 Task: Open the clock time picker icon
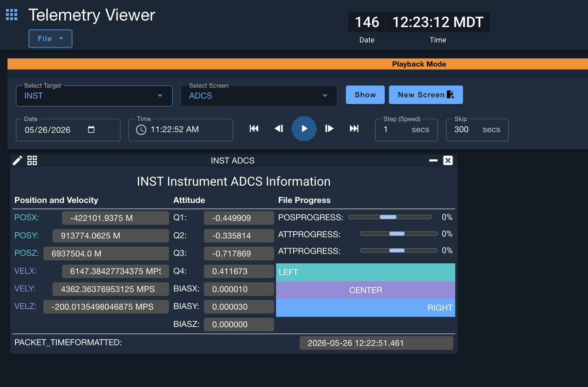[x=141, y=130]
